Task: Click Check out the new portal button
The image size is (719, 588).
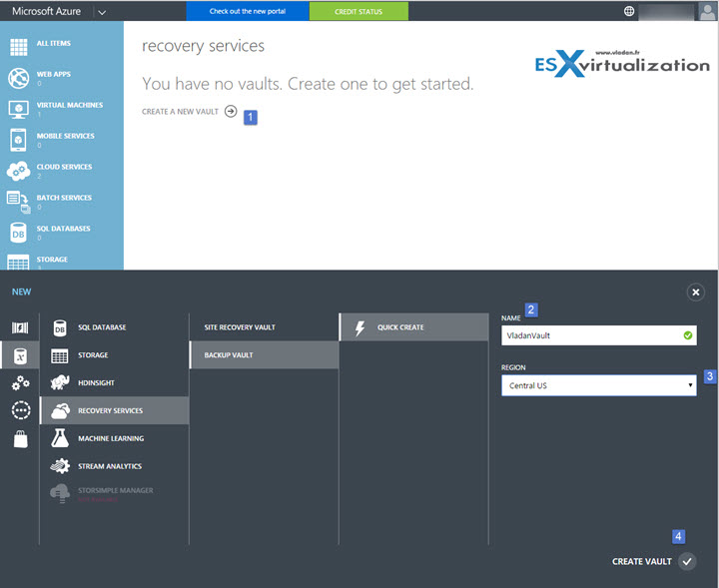Action: (248, 11)
